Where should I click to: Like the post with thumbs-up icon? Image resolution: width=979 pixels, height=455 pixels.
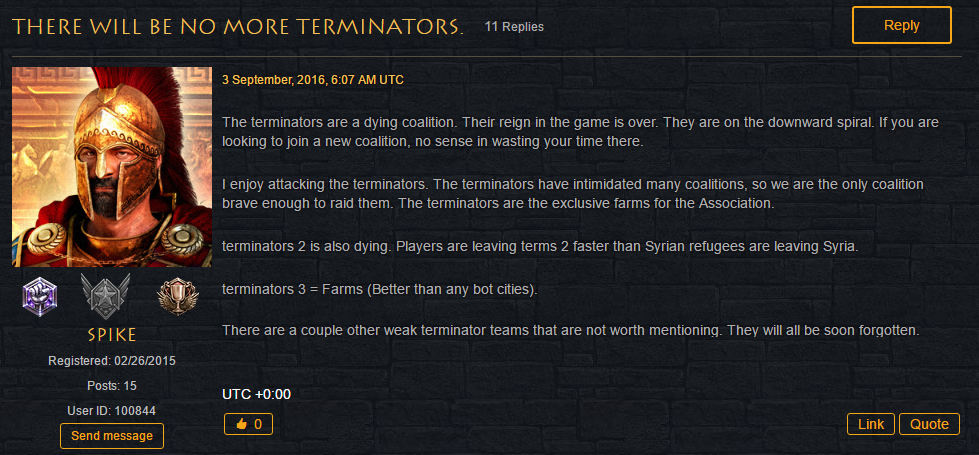point(248,425)
